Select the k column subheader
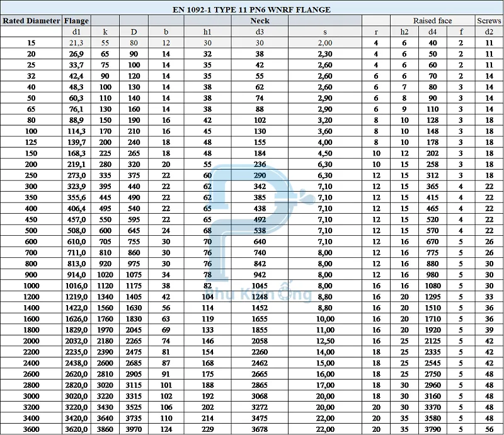The image size is (504, 435). (x=105, y=32)
